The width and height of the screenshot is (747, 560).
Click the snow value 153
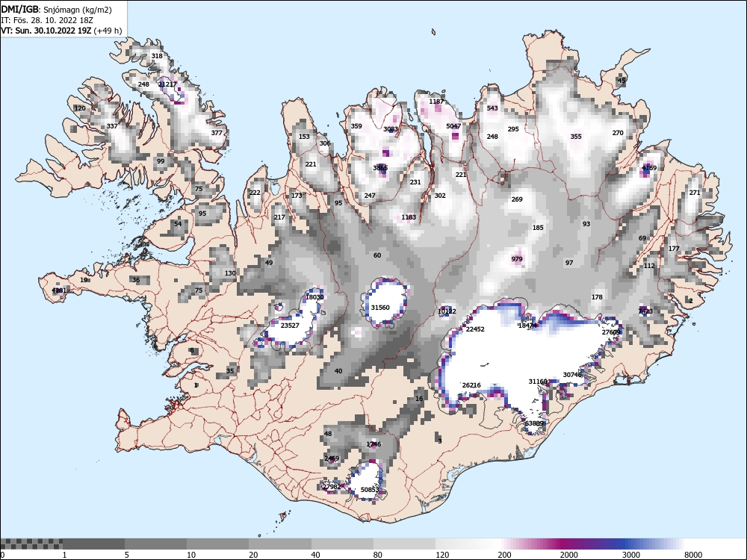tap(304, 137)
